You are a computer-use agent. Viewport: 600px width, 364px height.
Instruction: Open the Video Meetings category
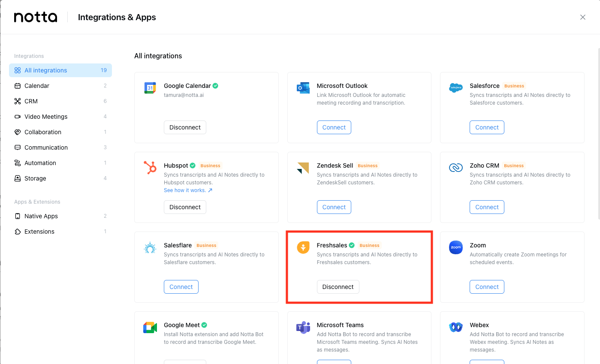tap(60, 117)
